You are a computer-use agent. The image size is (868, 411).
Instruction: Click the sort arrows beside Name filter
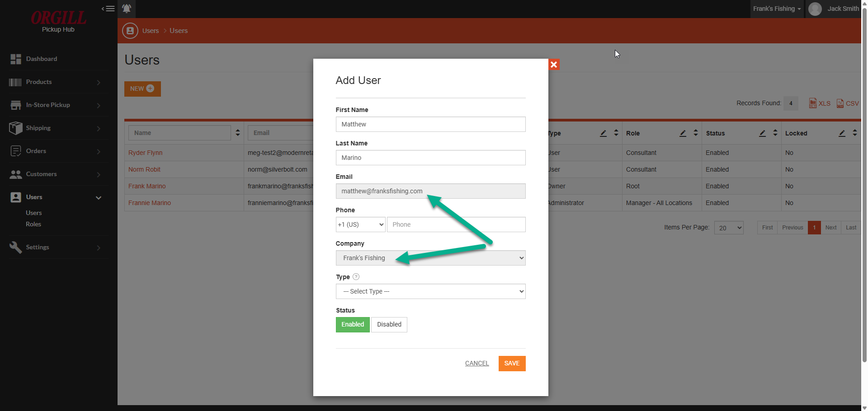point(238,133)
